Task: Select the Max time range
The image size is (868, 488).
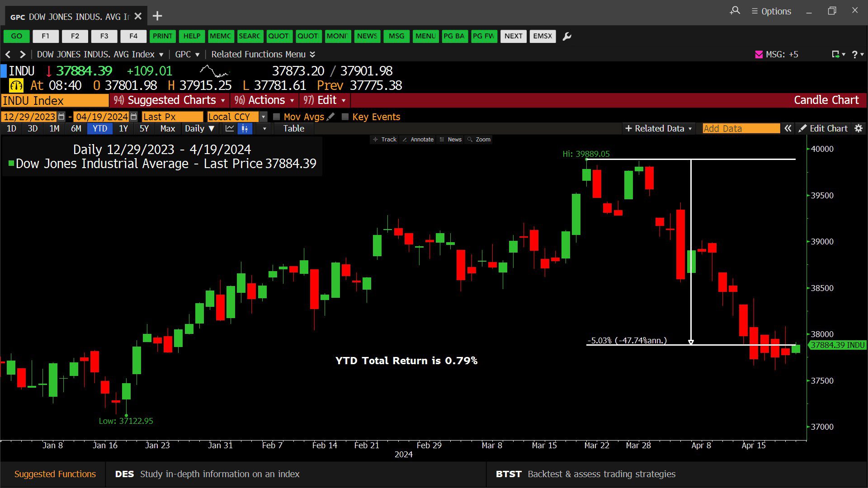Action: (x=167, y=128)
